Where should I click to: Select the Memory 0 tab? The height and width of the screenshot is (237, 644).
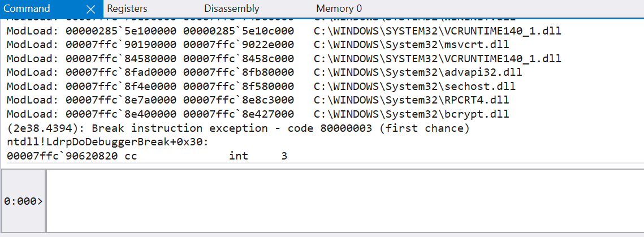[x=339, y=8]
